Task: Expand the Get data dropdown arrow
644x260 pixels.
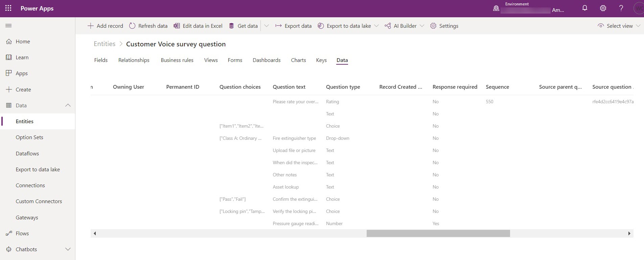Action: point(267,26)
